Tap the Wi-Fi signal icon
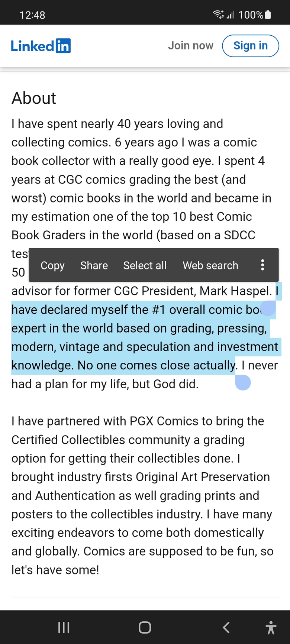290x644 pixels. pyautogui.click(x=218, y=15)
